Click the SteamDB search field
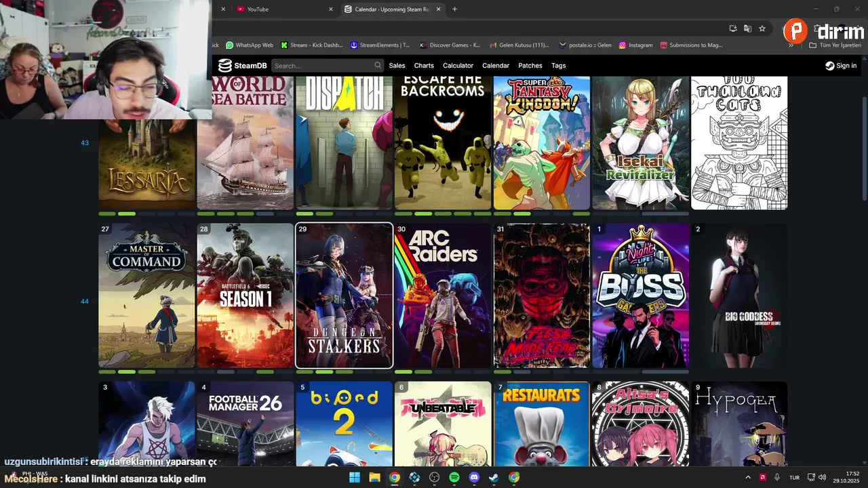 (x=328, y=66)
